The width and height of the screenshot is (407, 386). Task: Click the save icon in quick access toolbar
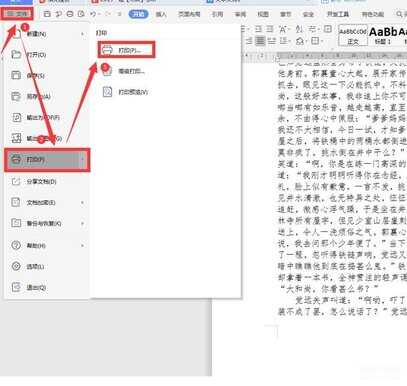pos(47,14)
